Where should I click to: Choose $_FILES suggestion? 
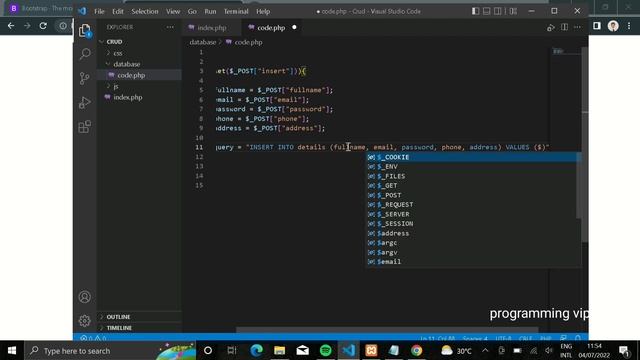(x=472, y=176)
